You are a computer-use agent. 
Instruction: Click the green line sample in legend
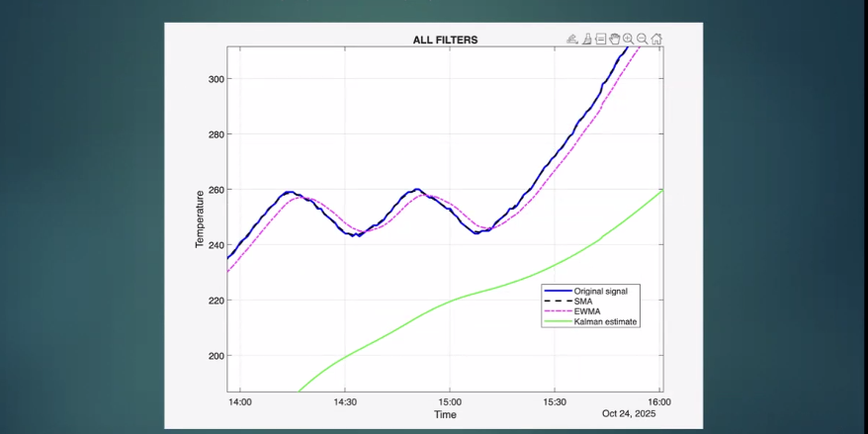pyautogui.click(x=557, y=321)
